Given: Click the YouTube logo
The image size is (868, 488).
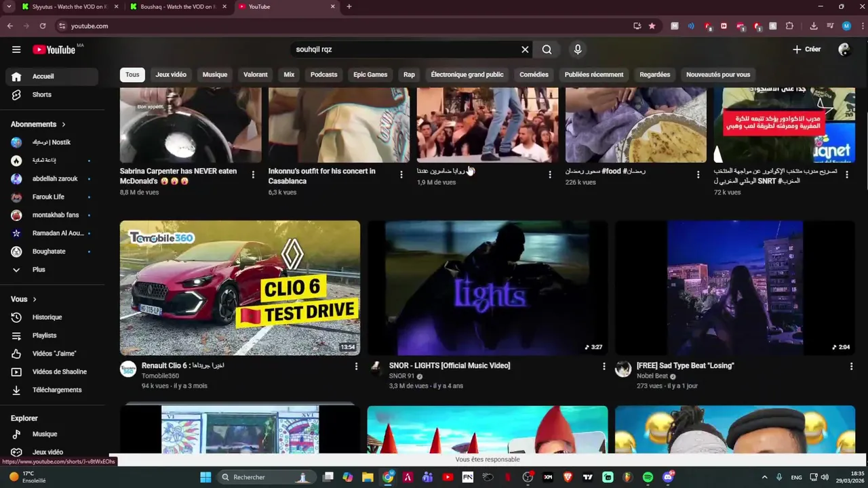Looking at the screenshot, I should pyautogui.click(x=54, y=49).
